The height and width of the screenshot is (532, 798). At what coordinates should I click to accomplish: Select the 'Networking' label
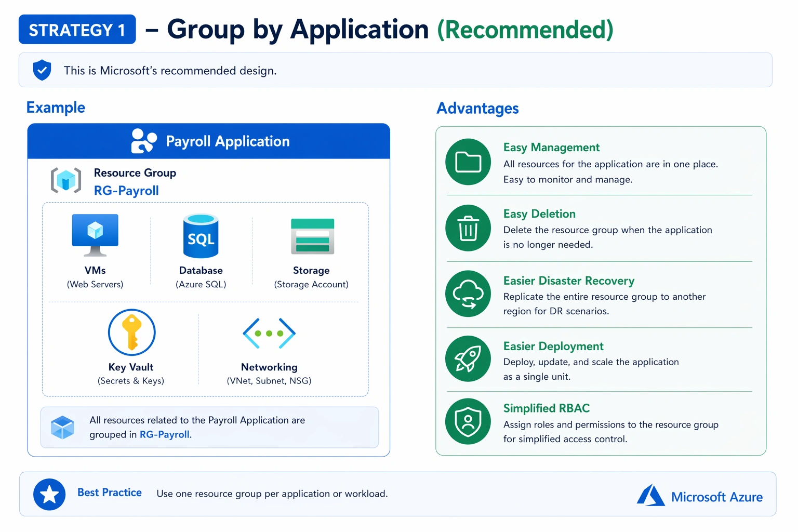[269, 367]
